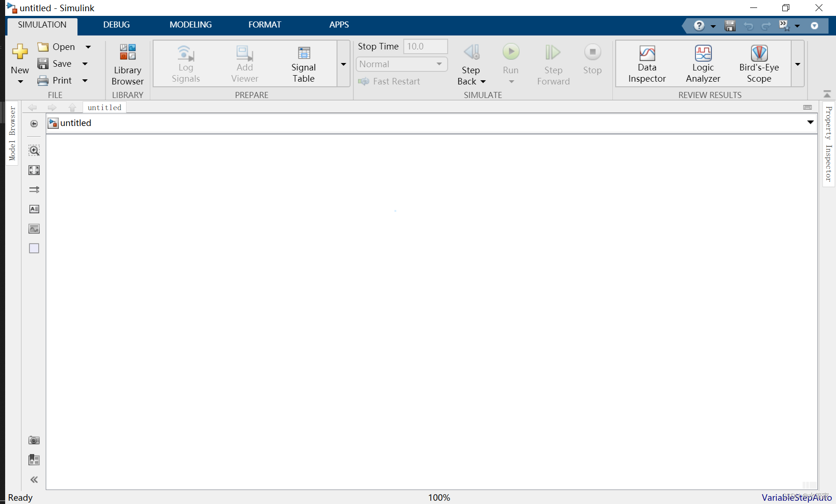
Task: Collapse the toolstrip ribbon
Action: point(827,94)
